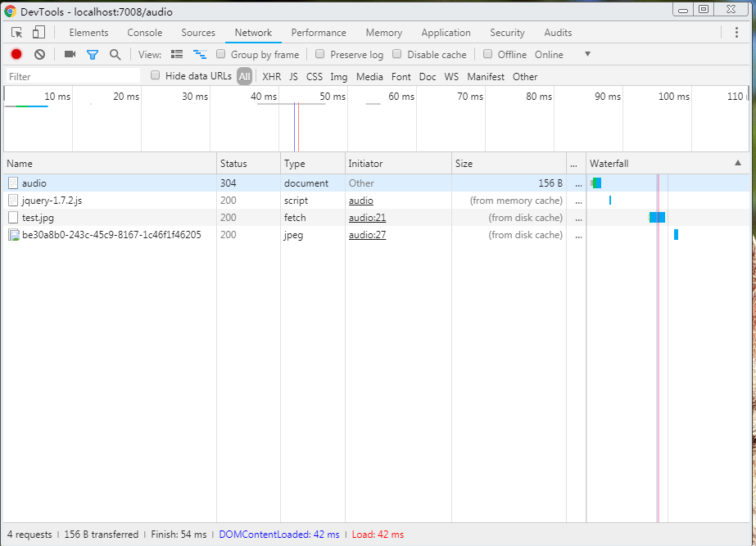Viewport: 756px width, 546px height.
Task: Open the Audits tab
Action: [x=558, y=32]
